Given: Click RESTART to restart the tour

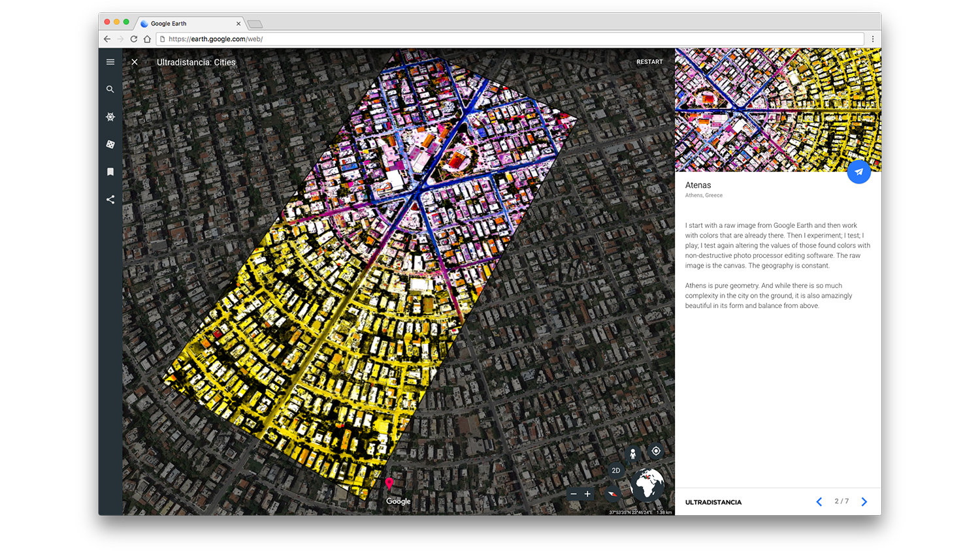Looking at the screenshot, I should click(x=649, y=62).
